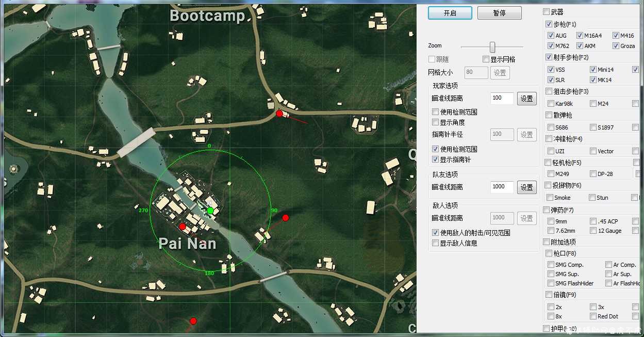The width and height of the screenshot is (644, 337).
Task: Uncheck the VSS checkbox
Action: (x=551, y=70)
